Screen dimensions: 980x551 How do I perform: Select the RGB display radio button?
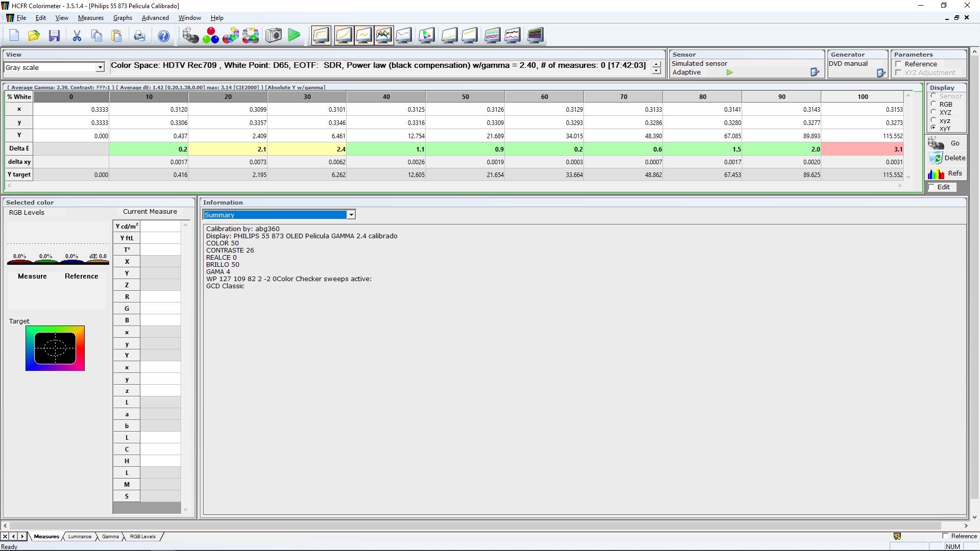(934, 104)
